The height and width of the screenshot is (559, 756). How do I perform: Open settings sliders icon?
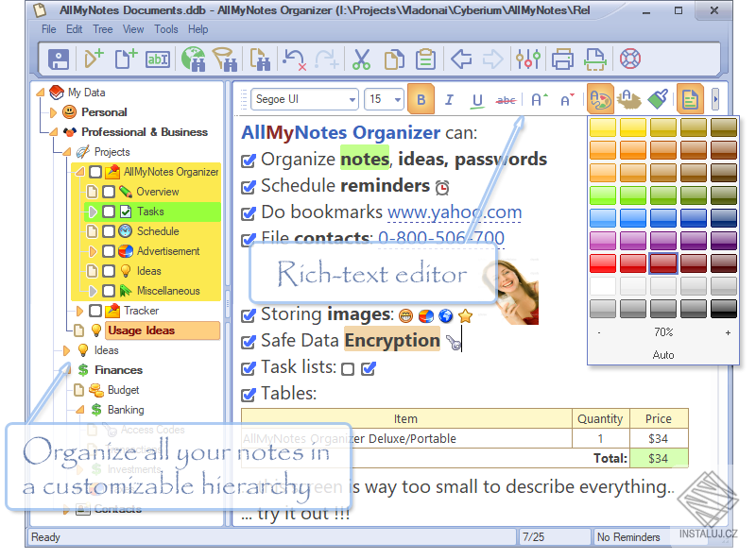point(528,59)
